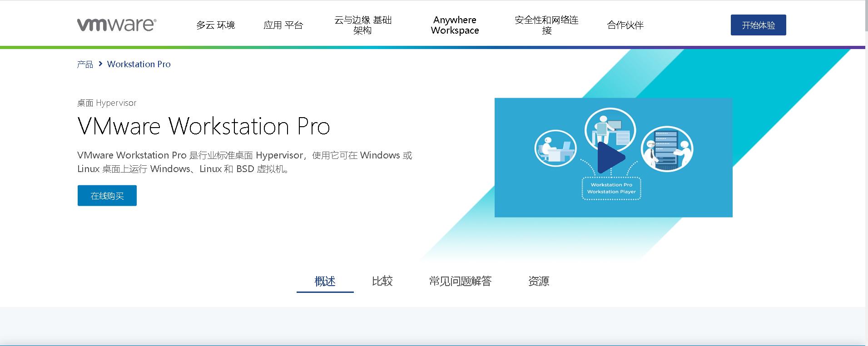Click the Workstation Pro breadcrumb link

pyautogui.click(x=139, y=64)
